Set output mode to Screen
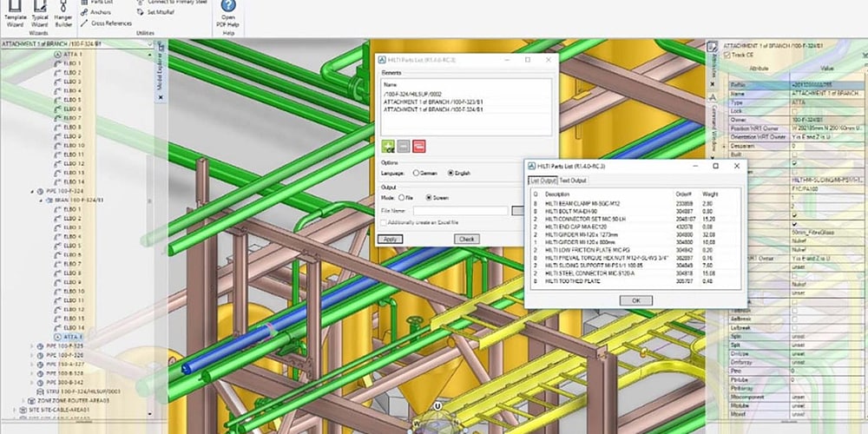 point(429,198)
